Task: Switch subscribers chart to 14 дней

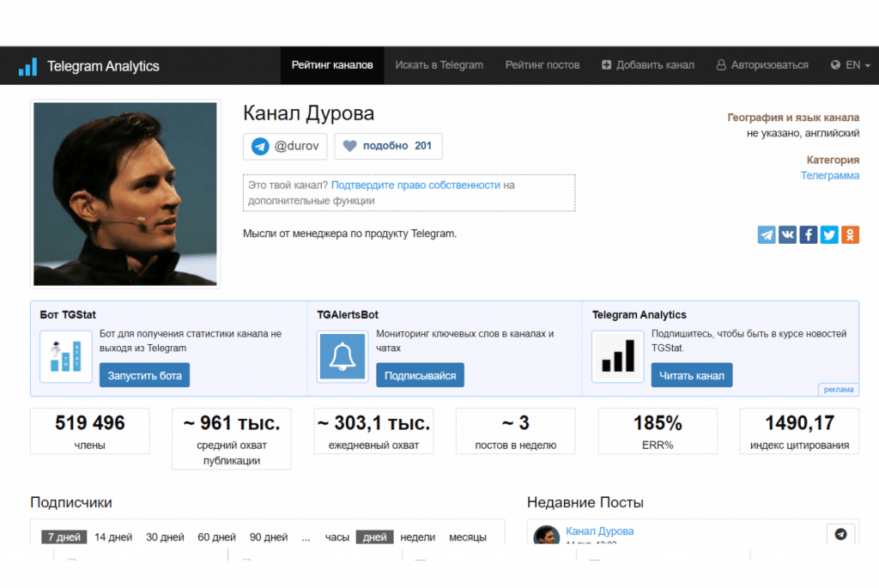Action: (113, 537)
